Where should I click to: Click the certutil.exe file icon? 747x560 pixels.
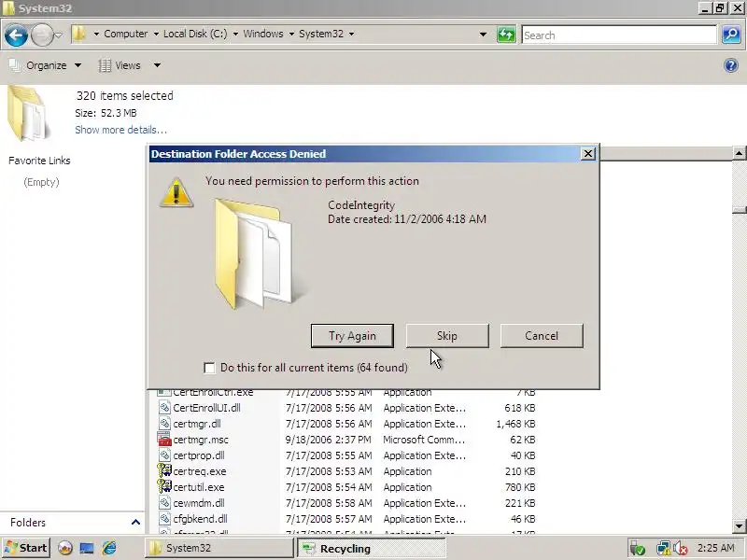(164, 486)
